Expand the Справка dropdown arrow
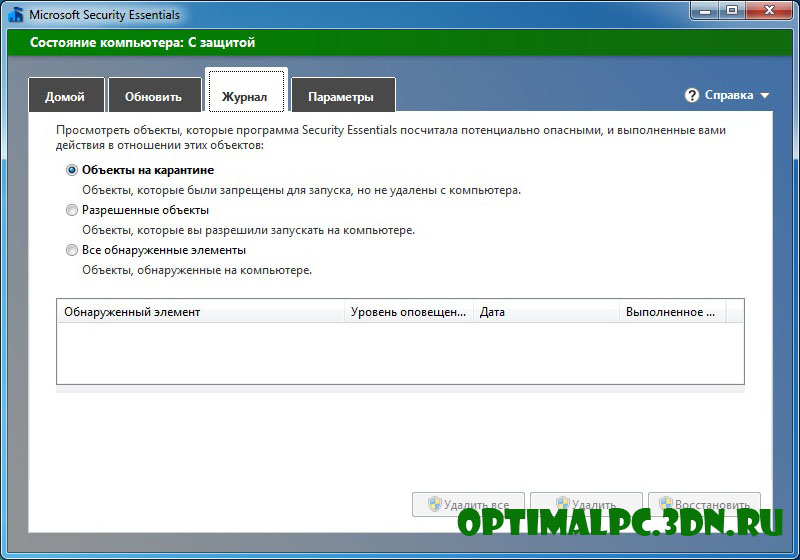This screenshot has height=560, width=800. (764, 95)
